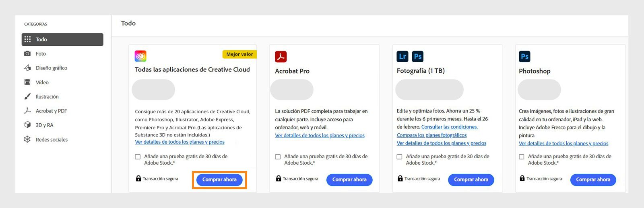Click Comprar ahora for Photoshop

(593, 180)
